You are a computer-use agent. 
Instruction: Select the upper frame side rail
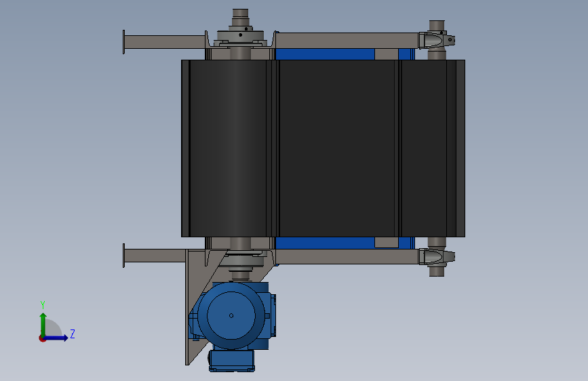point(347,41)
